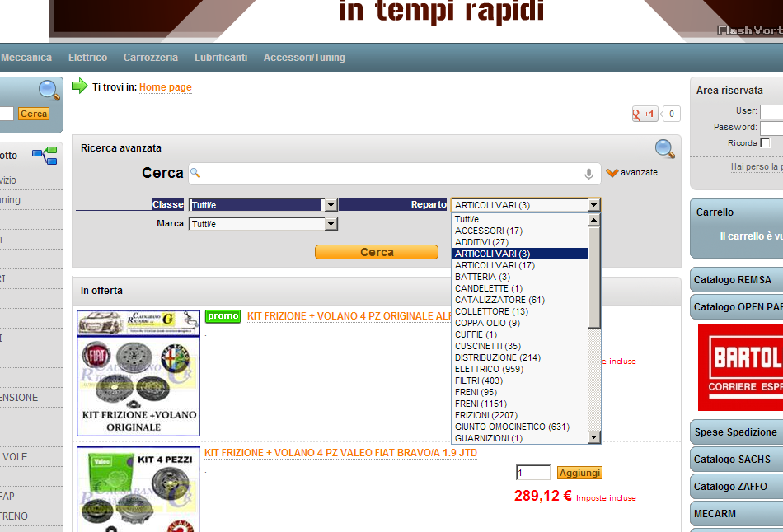Collapse the Reparto dropdown arrow

(593, 205)
